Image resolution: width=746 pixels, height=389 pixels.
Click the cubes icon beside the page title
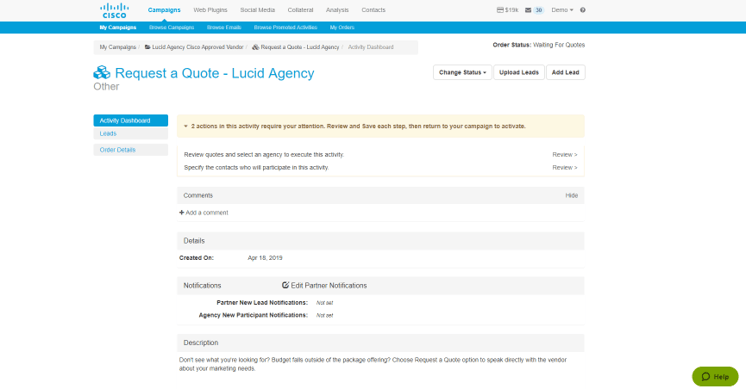(101, 73)
